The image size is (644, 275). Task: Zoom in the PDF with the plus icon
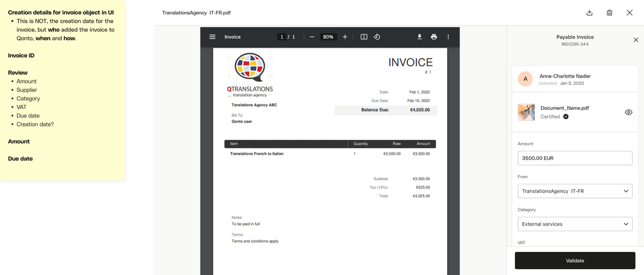(345, 37)
